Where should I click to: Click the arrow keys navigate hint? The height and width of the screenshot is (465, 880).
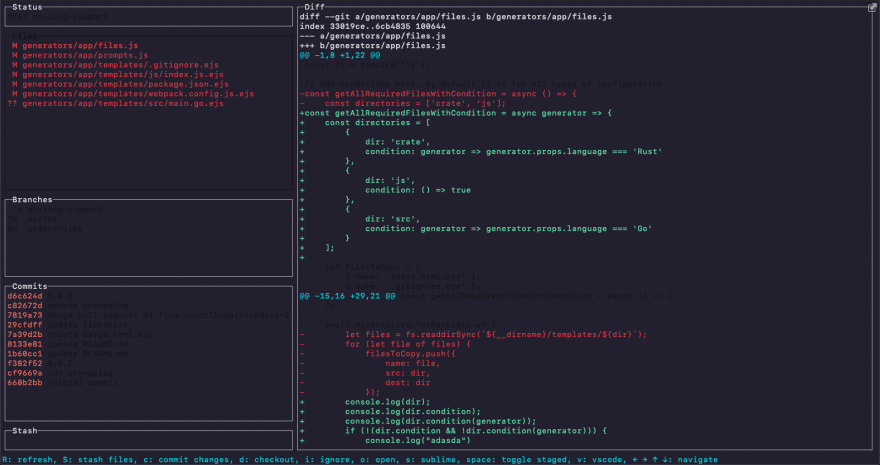coord(675,459)
